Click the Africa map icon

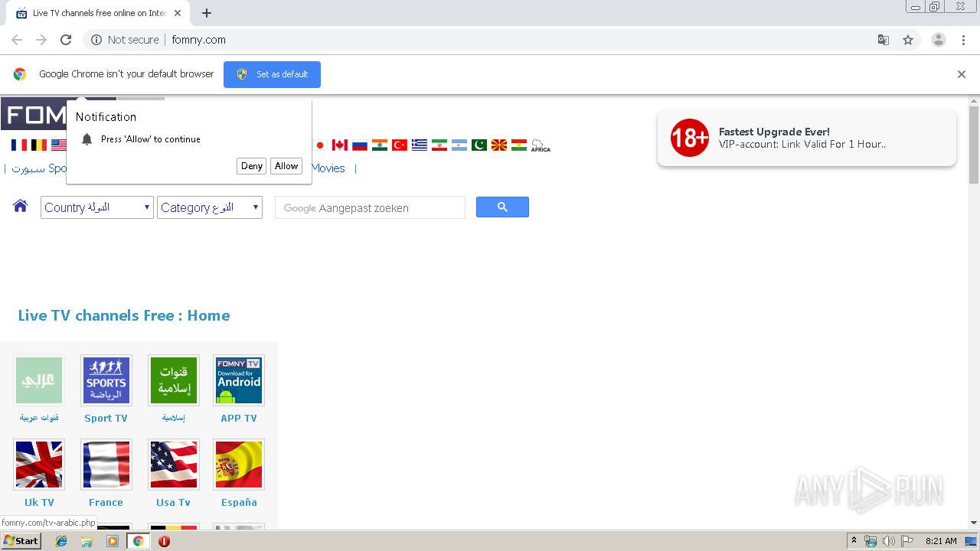(x=541, y=145)
